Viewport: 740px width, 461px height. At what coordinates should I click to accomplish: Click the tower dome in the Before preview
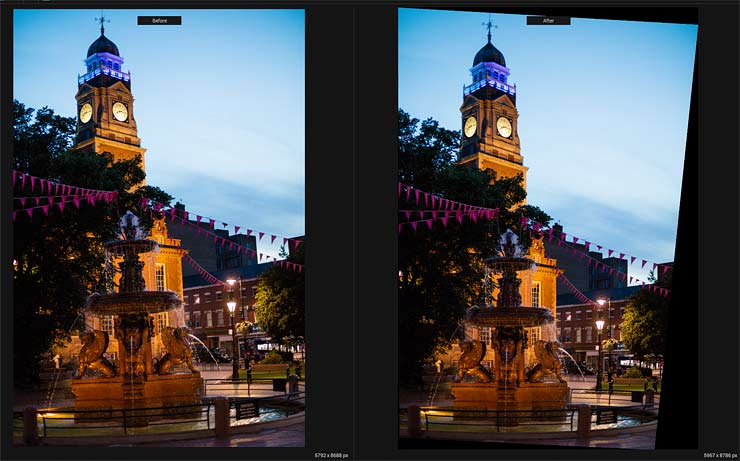(103, 46)
